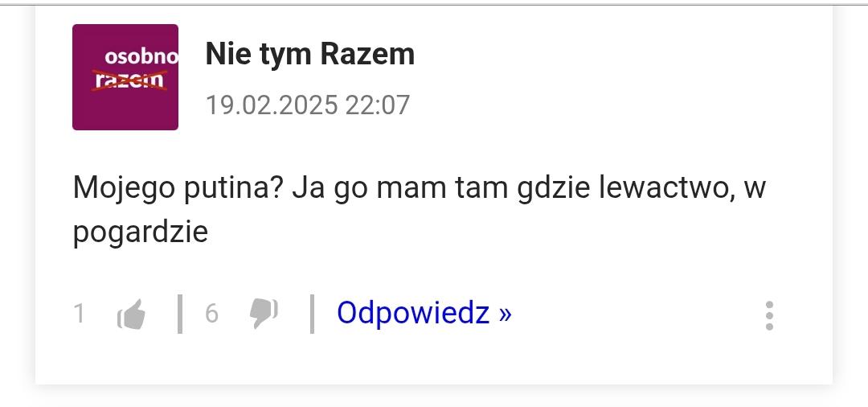Click the Odpowiedz reply link

click(424, 313)
